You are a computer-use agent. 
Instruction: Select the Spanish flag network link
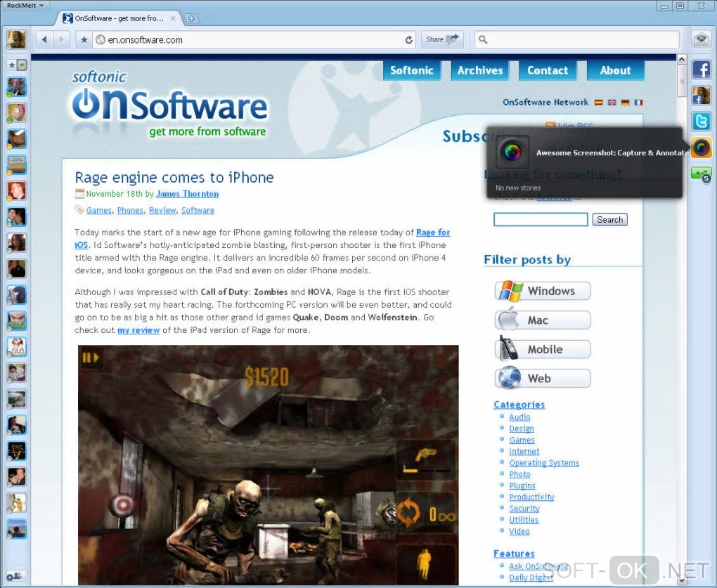[599, 103]
